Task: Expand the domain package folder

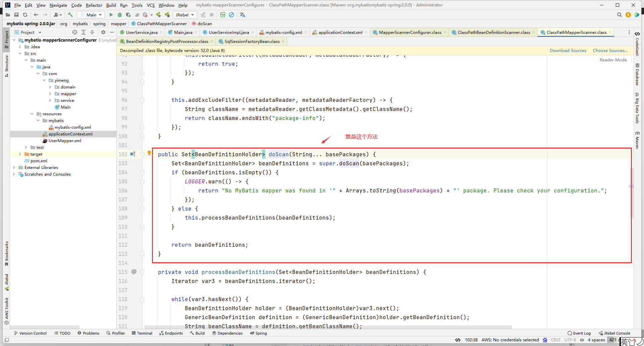Action: click(x=50, y=87)
